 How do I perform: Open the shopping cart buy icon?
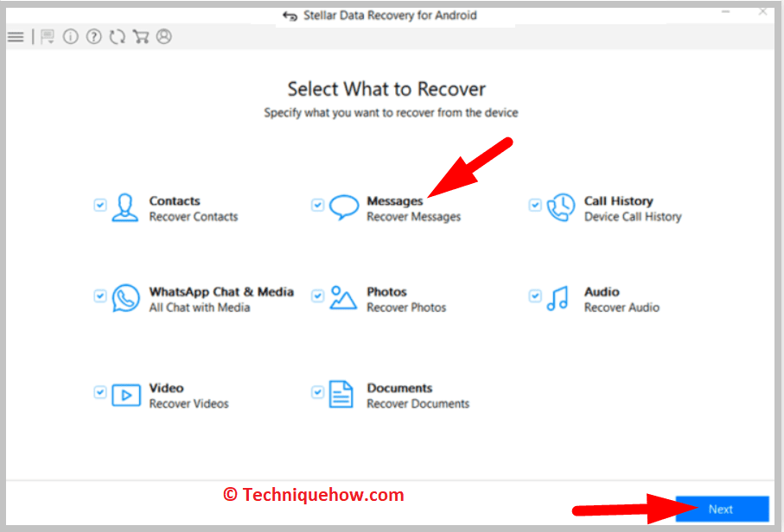(141, 36)
